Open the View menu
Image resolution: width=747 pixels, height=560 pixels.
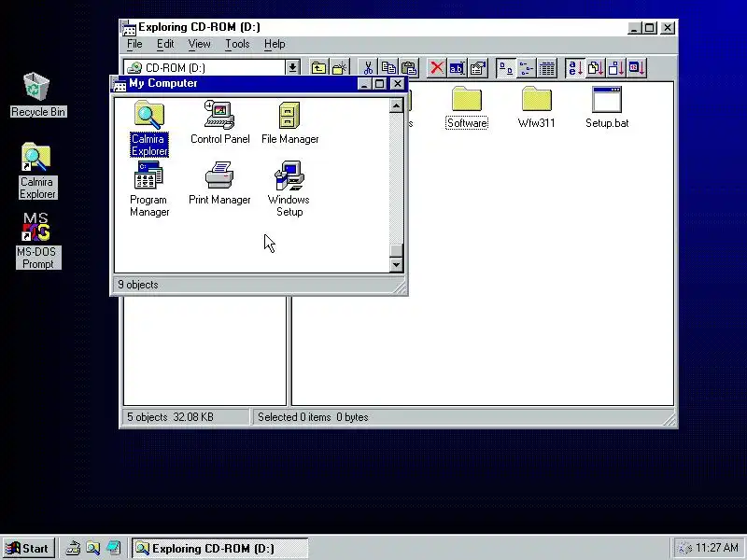199,44
